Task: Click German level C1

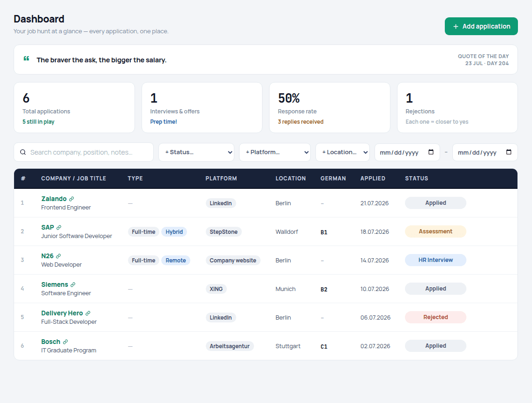Action: [x=324, y=346]
